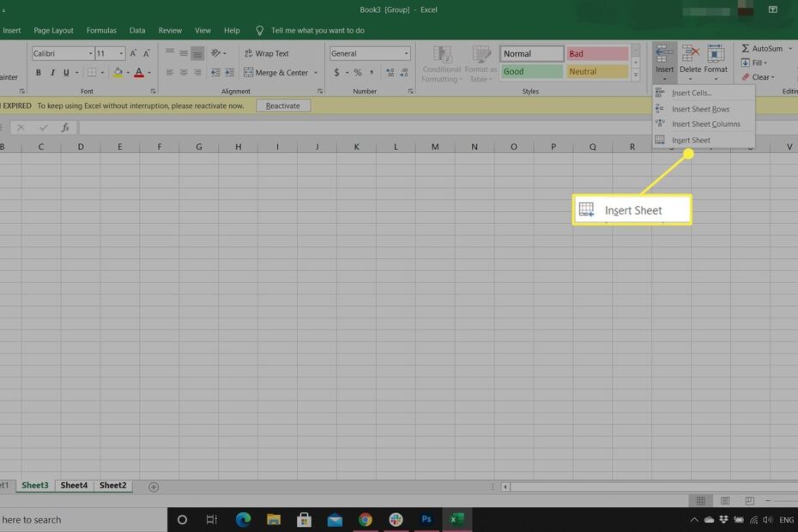The image size is (798, 532).
Task: Open the Data ribbon tab
Action: 137,31
